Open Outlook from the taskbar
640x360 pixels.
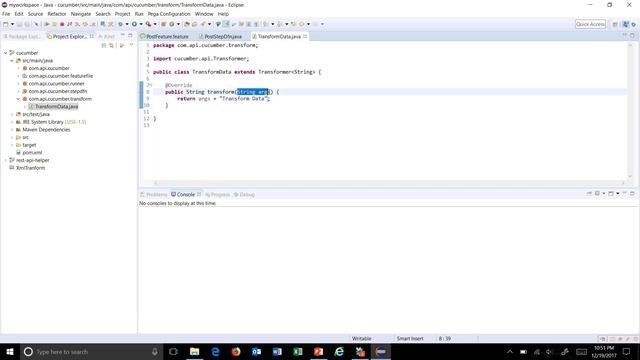[x=256, y=351]
